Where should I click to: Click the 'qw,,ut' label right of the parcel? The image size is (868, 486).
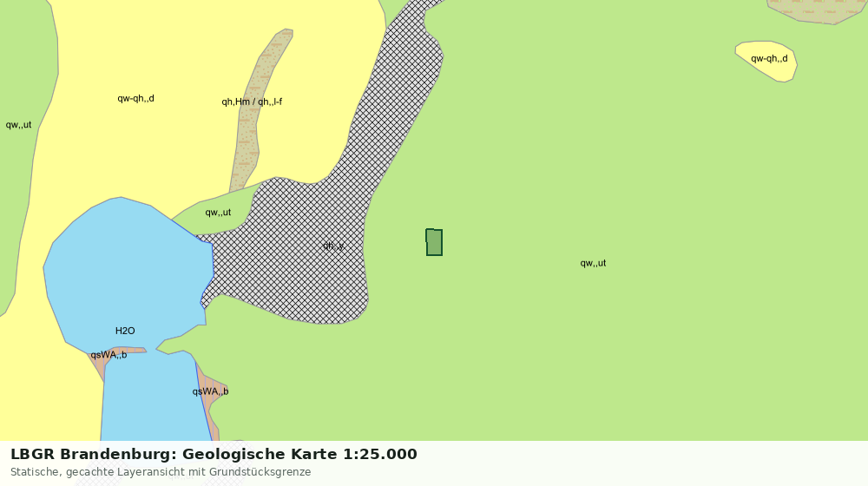(x=593, y=264)
